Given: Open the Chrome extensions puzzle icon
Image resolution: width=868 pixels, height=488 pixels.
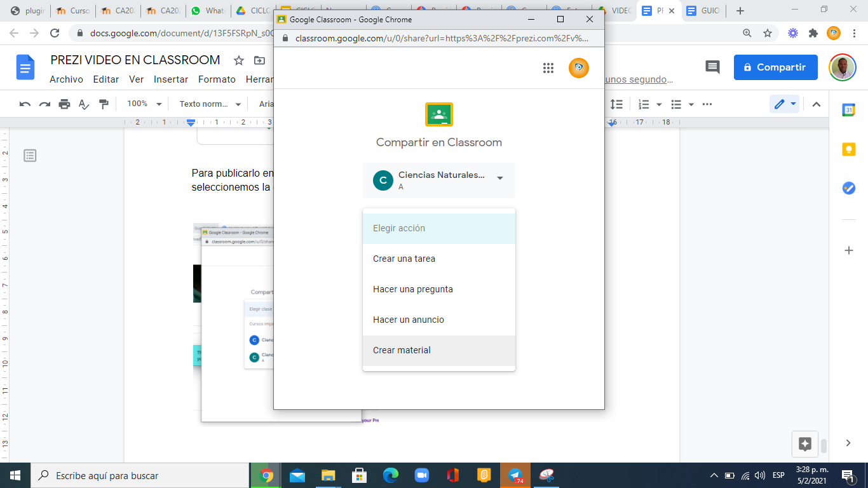Looking at the screenshot, I should (x=813, y=33).
